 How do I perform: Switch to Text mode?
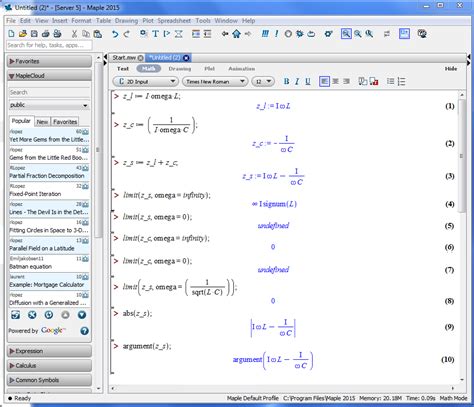(123, 69)
